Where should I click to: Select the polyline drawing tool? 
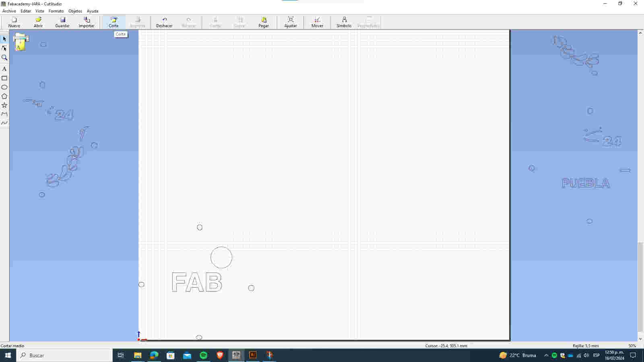point(4,114)
